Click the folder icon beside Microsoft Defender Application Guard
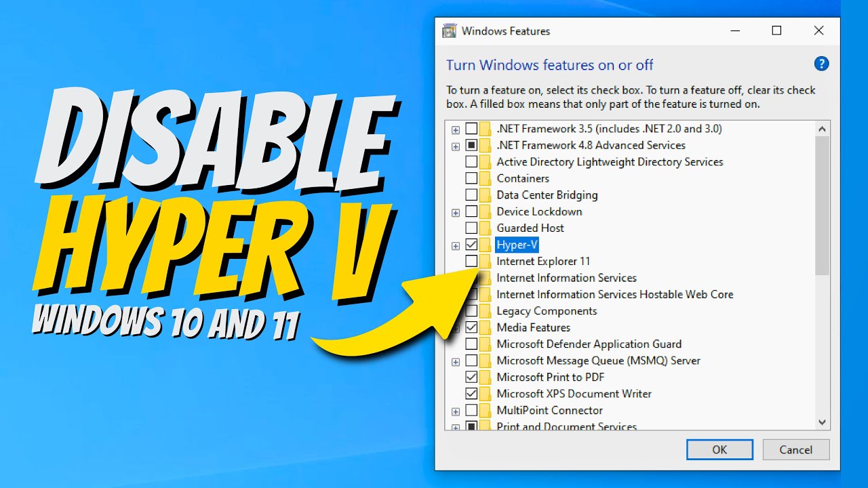This screenshot has height=488, width=868. pyautogui.click(x=485, y=344)
